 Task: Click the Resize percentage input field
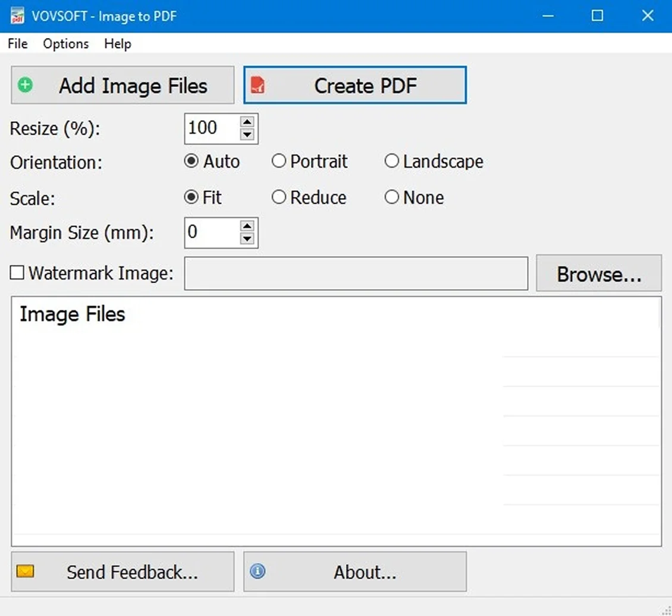tap(212, 128)
